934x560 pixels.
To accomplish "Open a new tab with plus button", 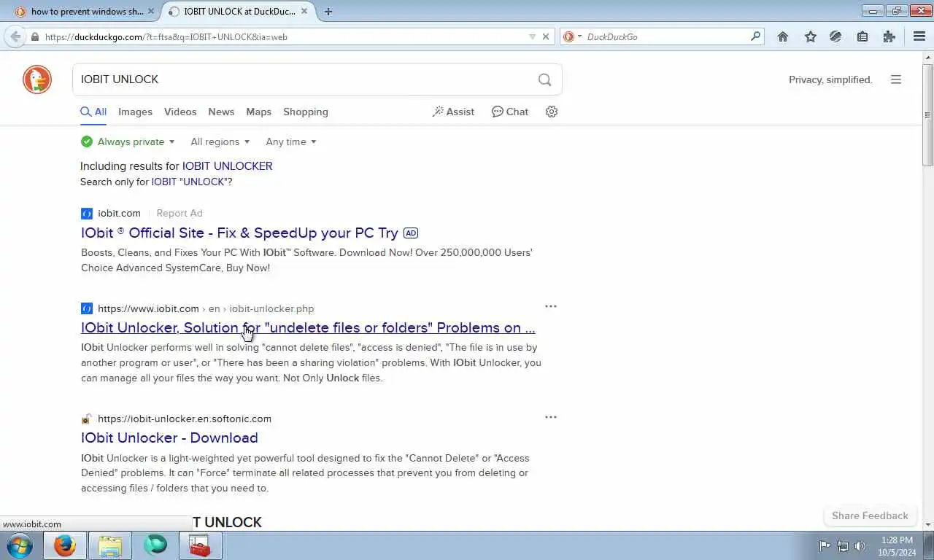I will pyautogui.click(x=328, y=12).
